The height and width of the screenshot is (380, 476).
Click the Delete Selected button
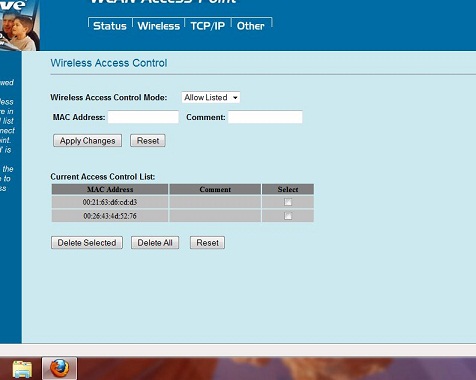coord(87,243)
